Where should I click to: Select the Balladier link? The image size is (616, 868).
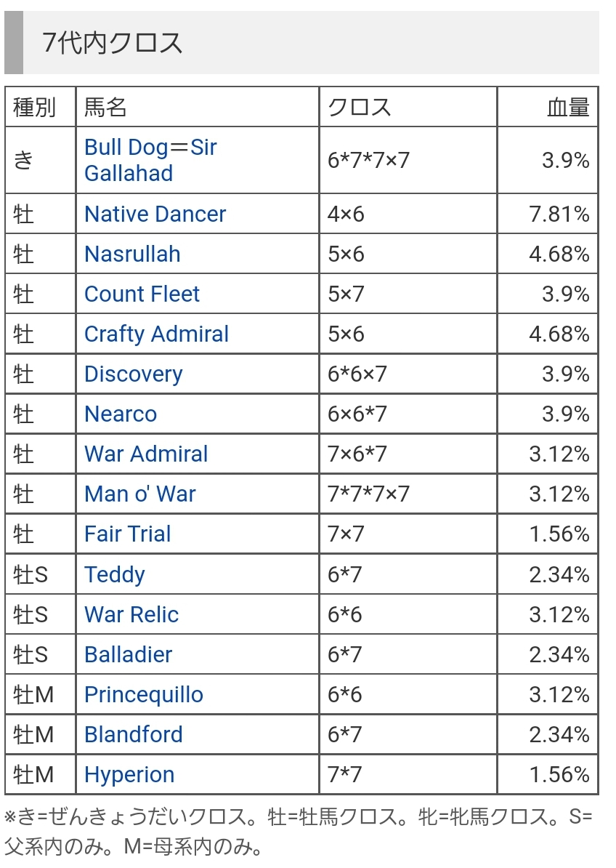tap(129, 654)
